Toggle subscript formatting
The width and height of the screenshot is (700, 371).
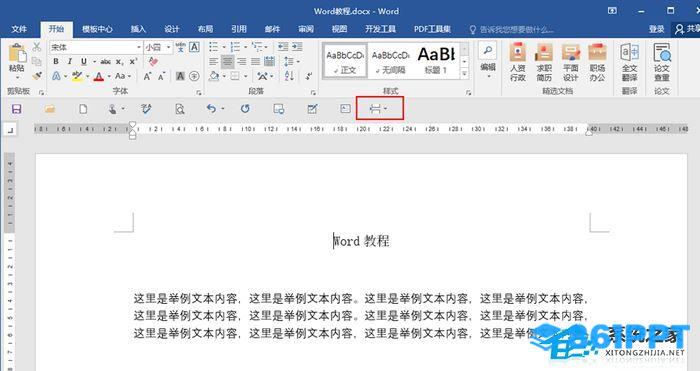point(119,62)
